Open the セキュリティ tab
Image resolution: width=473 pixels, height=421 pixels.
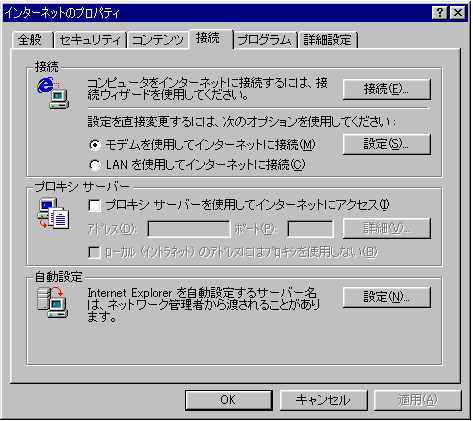[90, 40]
